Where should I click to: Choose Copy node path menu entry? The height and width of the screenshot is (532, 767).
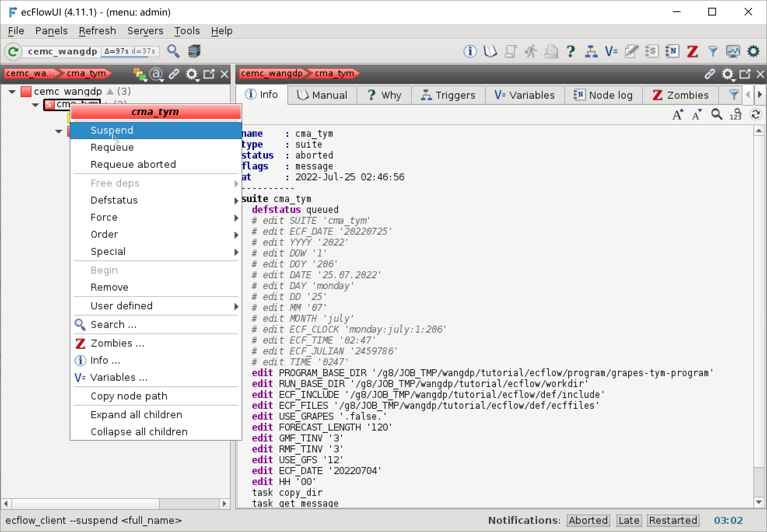pos(156,396)
